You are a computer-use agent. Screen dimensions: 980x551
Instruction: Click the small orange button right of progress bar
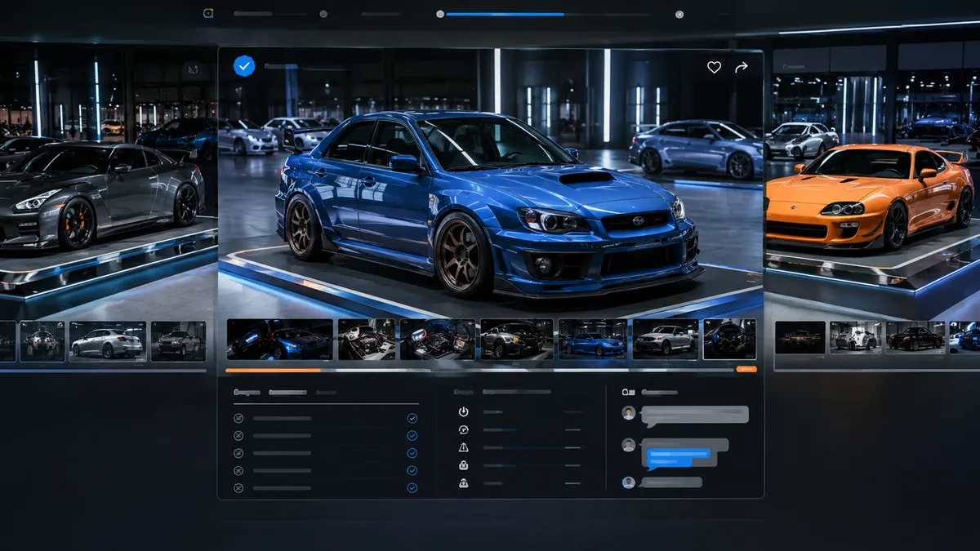(746, 370)
